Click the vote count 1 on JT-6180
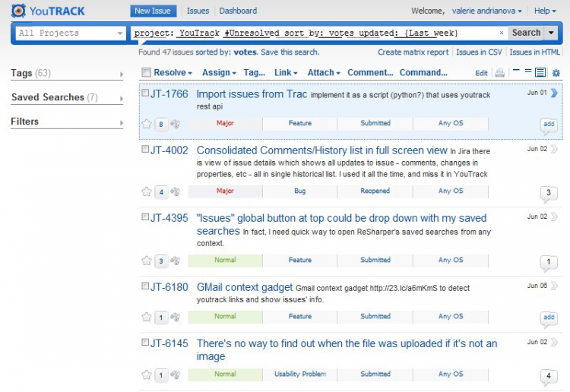The image size is (570, 392). click(161, 318)
